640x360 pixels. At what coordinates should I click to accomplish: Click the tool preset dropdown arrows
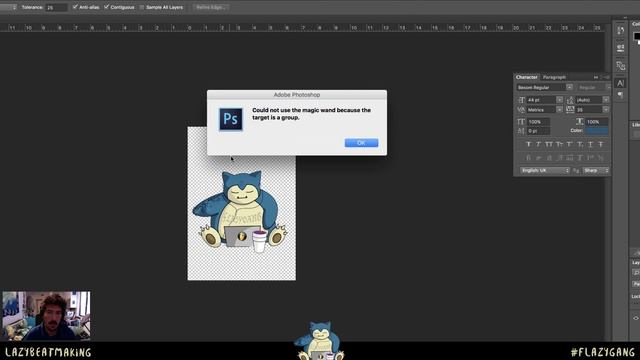[14, 7]
